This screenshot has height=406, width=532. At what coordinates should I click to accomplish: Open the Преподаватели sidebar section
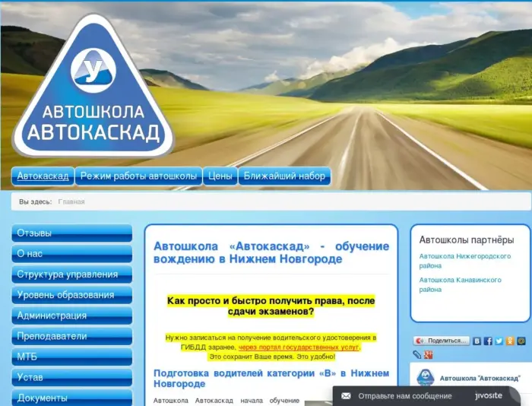click(x=71, y=336)
